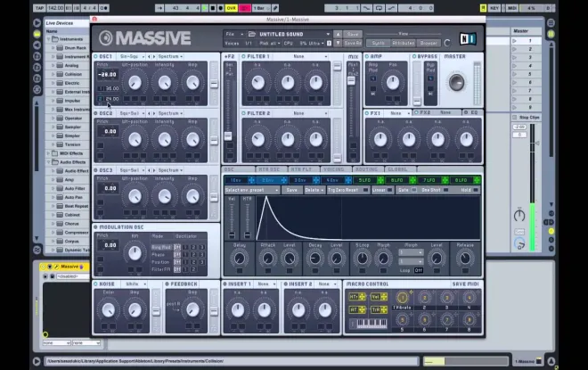Click the Ableton draw mode pencil icon
588x370 pixels.
point(275,8)
